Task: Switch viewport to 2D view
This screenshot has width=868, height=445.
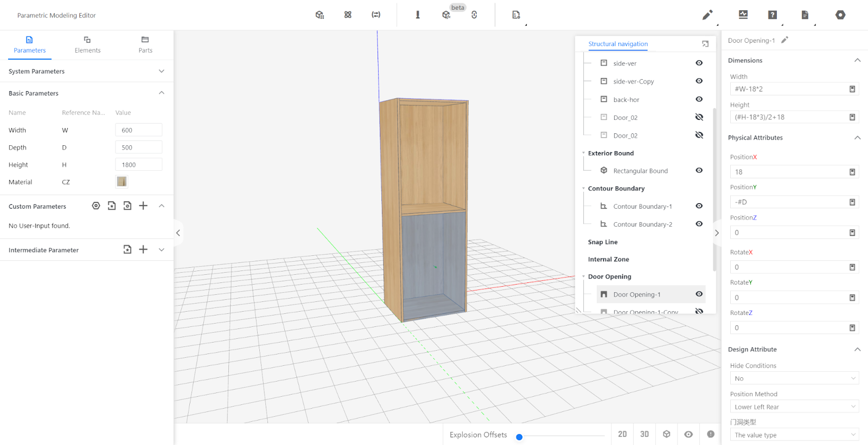Action: [622, 434]
